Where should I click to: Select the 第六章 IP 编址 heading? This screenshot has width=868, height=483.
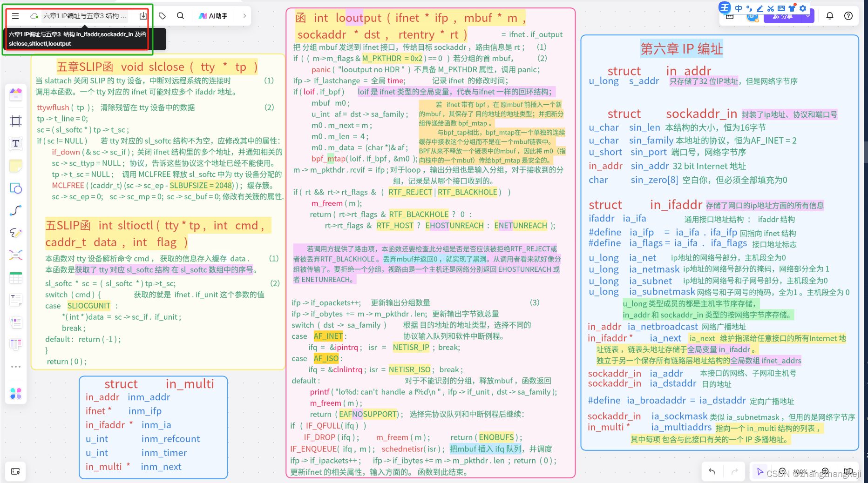682,48
